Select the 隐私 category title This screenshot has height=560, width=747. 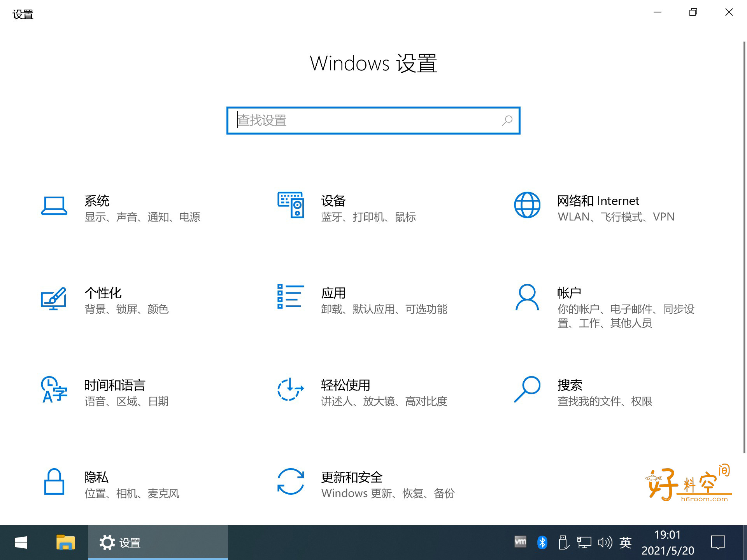(x=96, y=477)
